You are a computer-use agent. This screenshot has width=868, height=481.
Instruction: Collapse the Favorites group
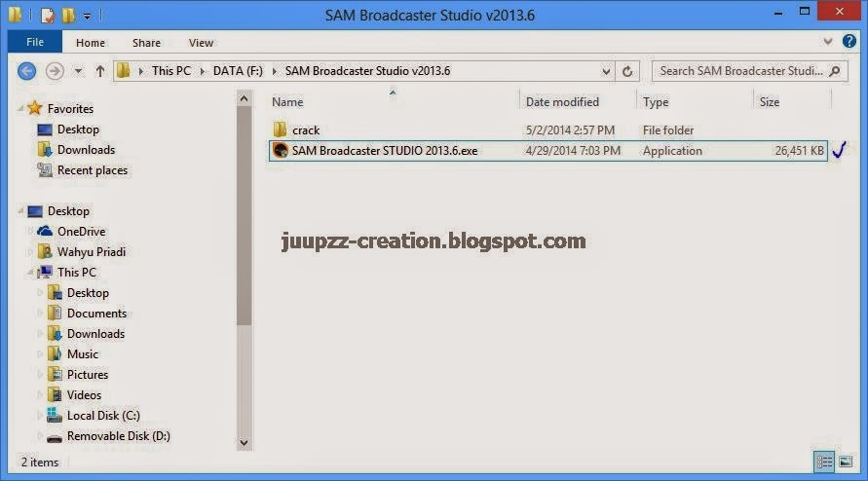[x=20, y=108]
